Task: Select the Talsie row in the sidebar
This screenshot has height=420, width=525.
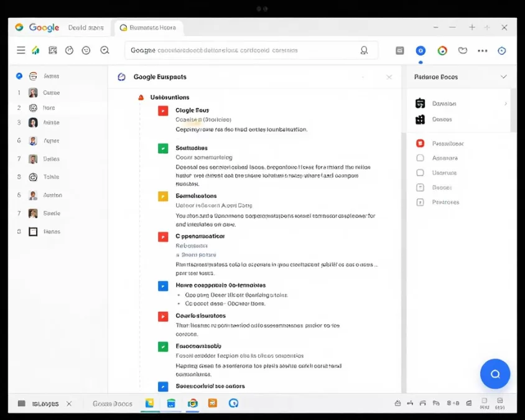Action: [51, 177]
